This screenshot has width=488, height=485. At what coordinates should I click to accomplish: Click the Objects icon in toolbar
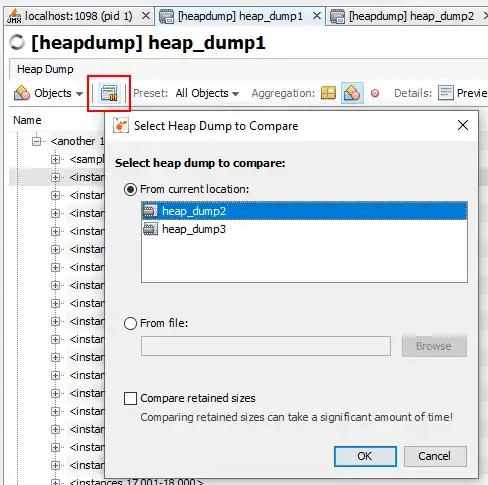click(x=22, y=93)
